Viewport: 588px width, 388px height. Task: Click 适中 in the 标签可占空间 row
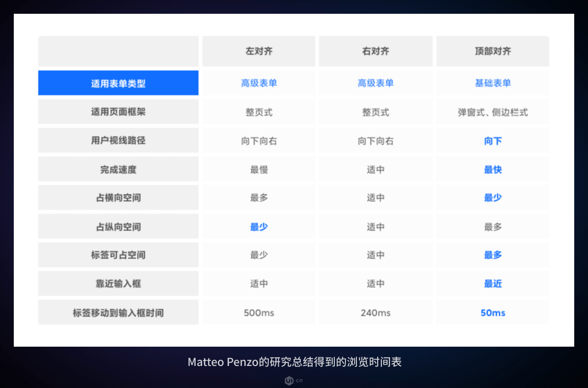(376, 255)
